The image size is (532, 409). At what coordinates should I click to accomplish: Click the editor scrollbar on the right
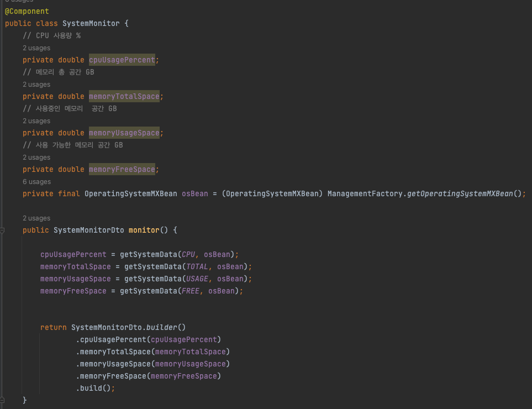[x=529, y=204]
